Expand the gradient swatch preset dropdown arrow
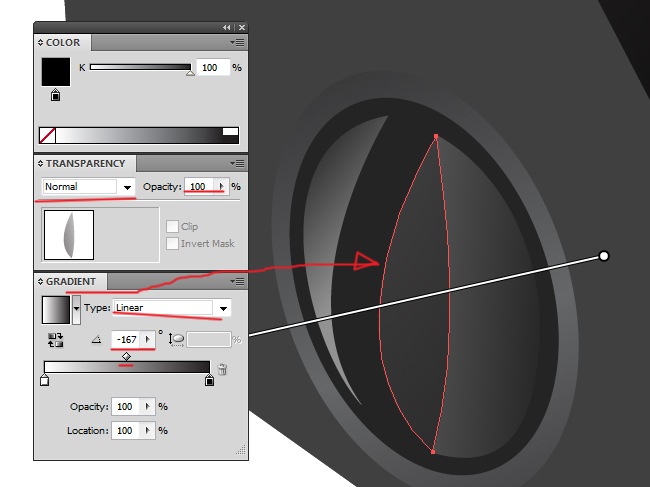This screenshot has height=487, width=650. (x=76, y=309)
